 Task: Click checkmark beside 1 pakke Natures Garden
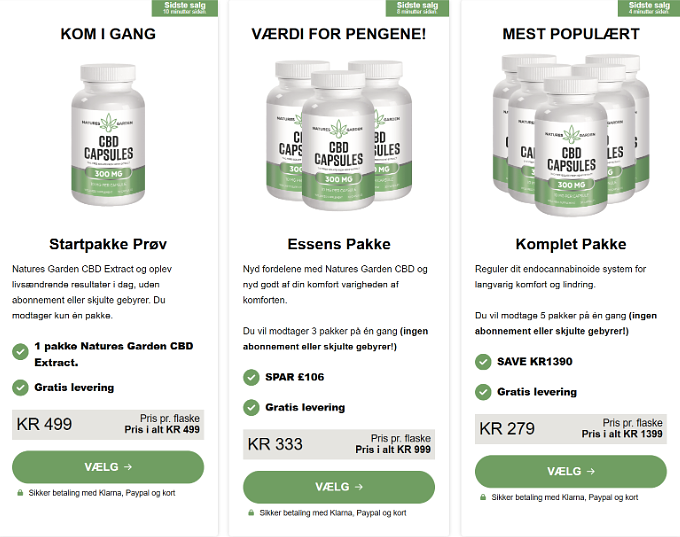pyautogui.click(x=20, y=351)
